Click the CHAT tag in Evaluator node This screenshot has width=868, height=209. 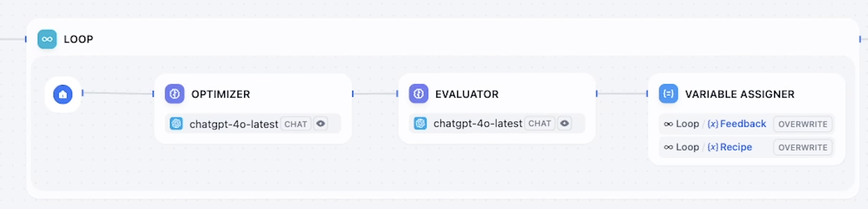pos(539,124)
